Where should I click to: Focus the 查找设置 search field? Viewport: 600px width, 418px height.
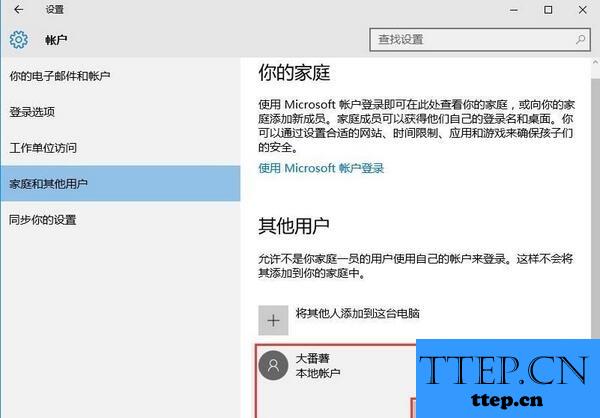tap(480, 39)
